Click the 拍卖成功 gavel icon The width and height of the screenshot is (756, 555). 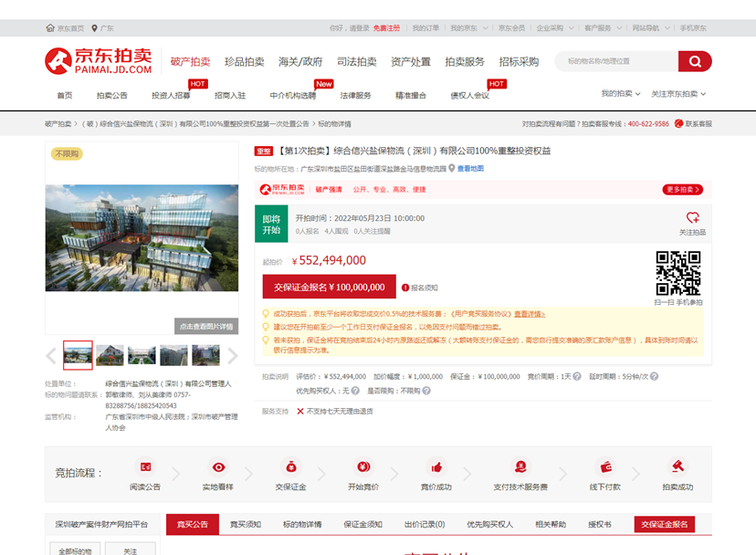[677, 466]
